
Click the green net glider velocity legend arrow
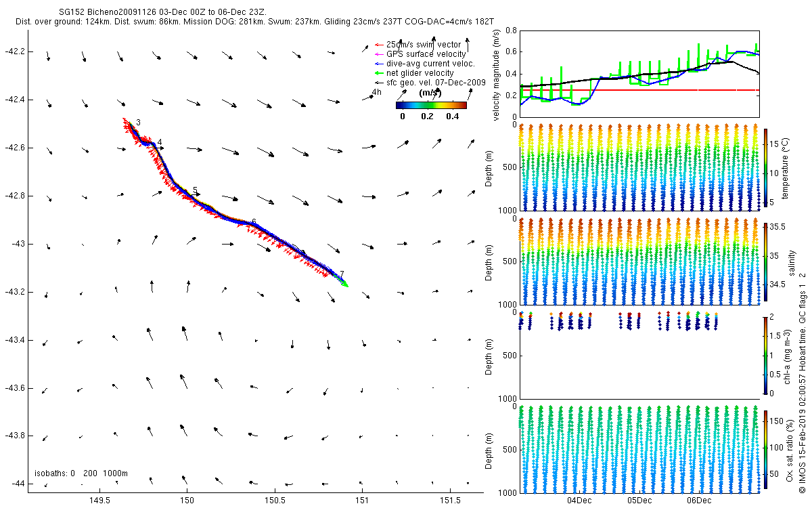(x=379, y=72)
